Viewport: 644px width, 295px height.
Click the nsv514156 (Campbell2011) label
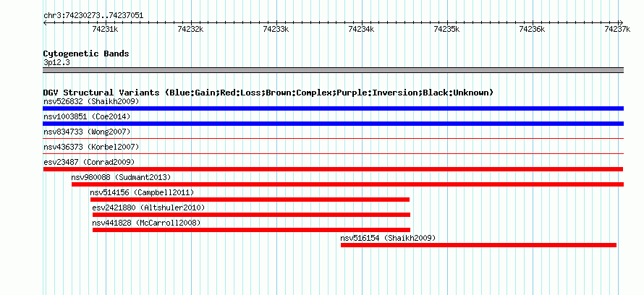[142, 192]
